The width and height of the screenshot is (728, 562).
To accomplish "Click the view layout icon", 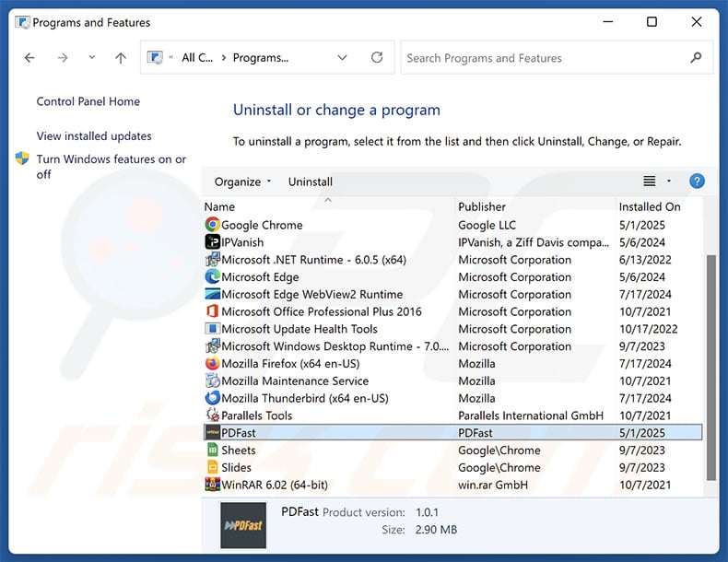I will pyautogui.click(x=649, y=181).
